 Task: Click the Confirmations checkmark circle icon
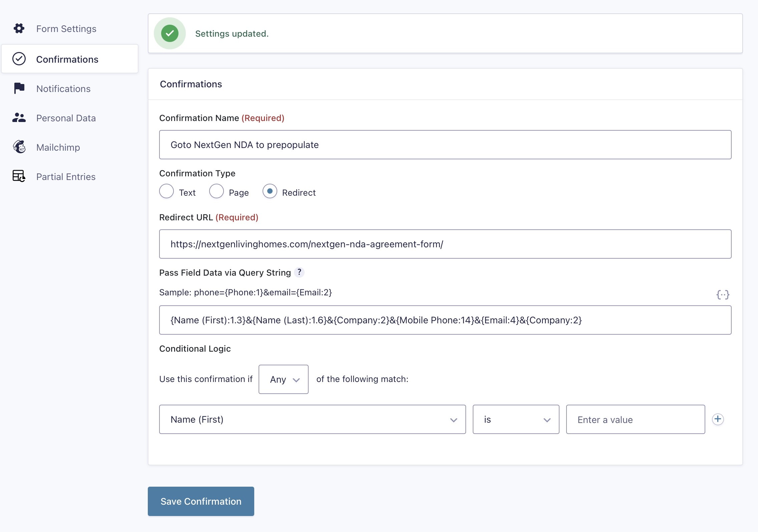[x=19, y=59]
